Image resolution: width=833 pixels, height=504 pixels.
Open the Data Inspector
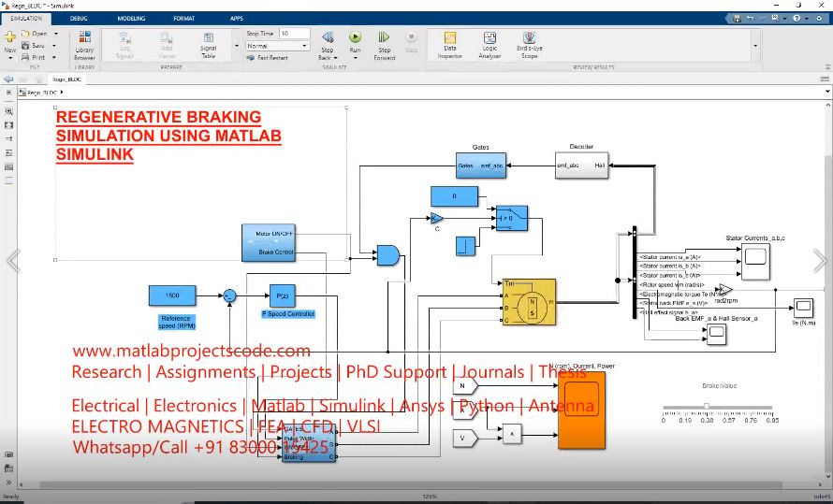(x=450, y=38)
